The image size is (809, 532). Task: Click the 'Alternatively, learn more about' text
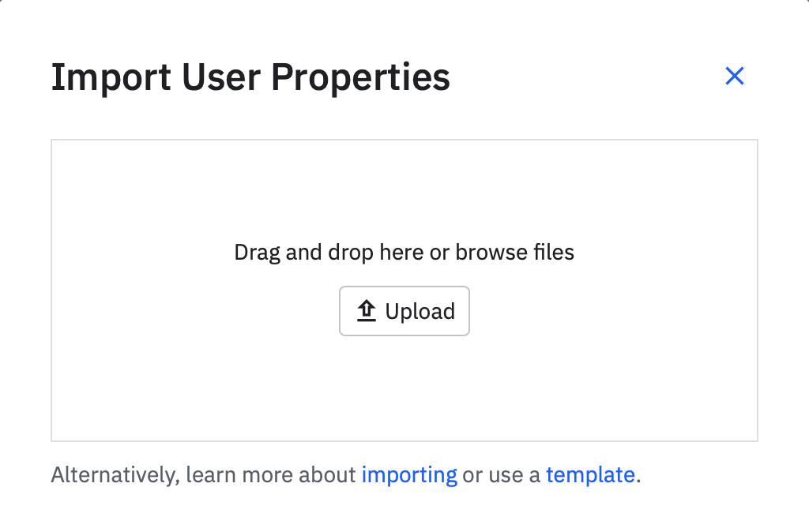(203, 475)
